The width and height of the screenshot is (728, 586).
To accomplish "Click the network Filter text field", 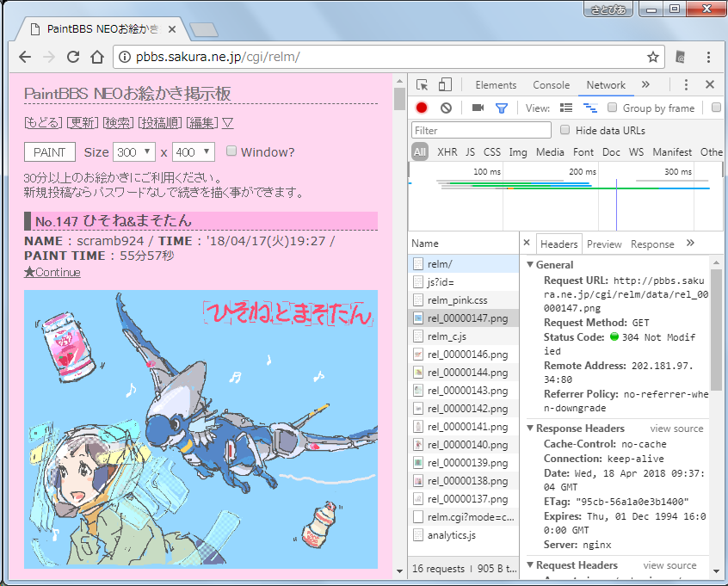I will tap(481, 130).
